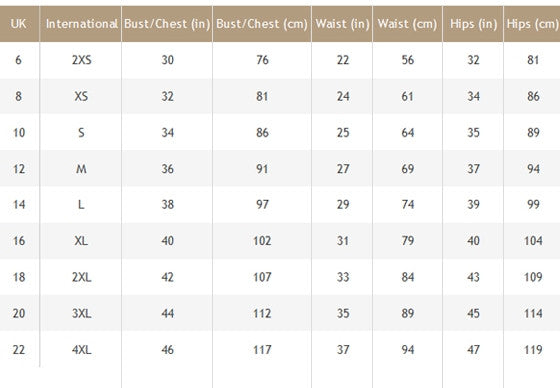Select the International column header
This screenshot has height=388, width=560.
coord(81,24)
